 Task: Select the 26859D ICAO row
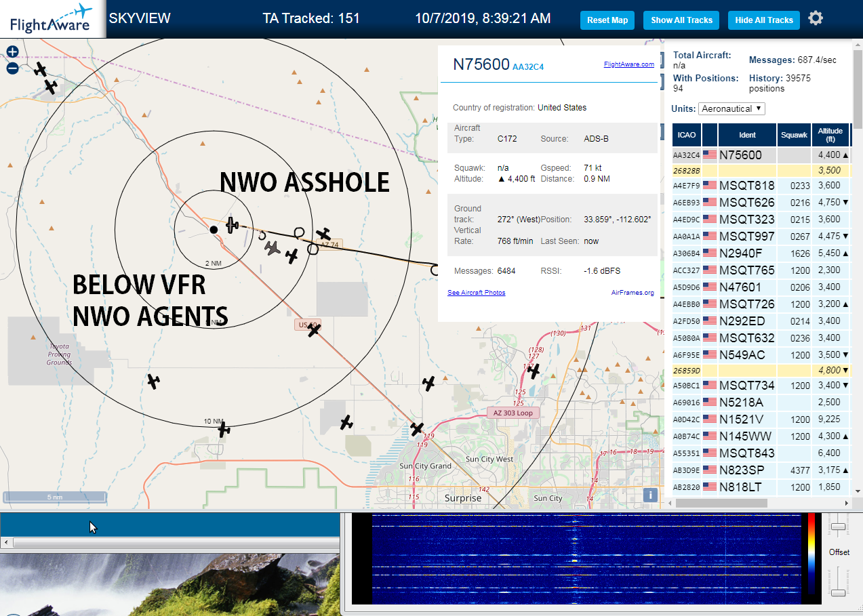[x=761, y=371]
